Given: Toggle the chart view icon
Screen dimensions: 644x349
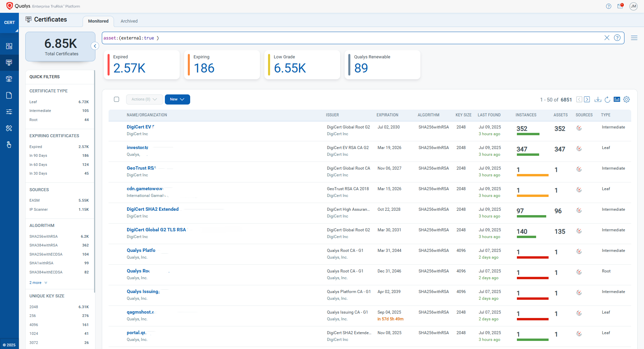Looking at the screenshot, I should point(617,99).
